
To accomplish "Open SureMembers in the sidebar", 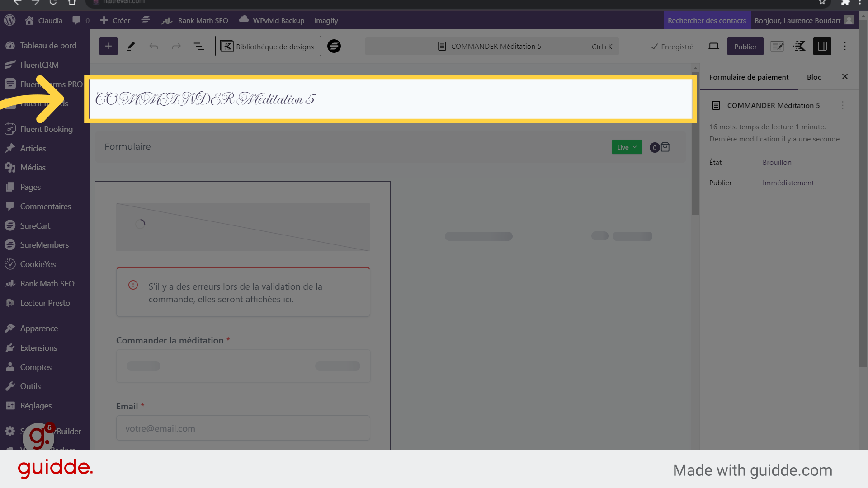I will [45, 244].
